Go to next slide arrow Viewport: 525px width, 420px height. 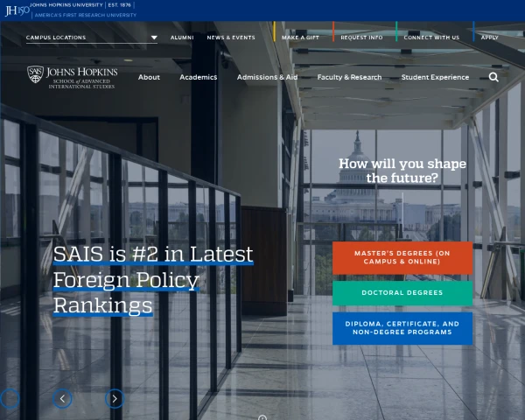pyautogui.click(x=115, y=399)
